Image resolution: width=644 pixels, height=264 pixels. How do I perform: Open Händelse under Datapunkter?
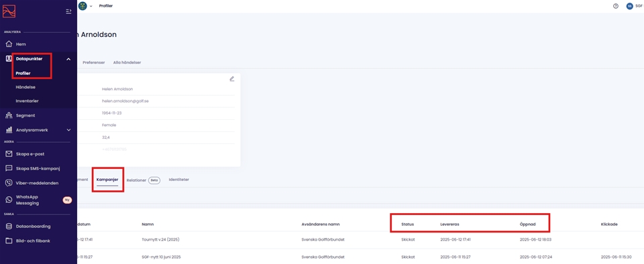25,87
